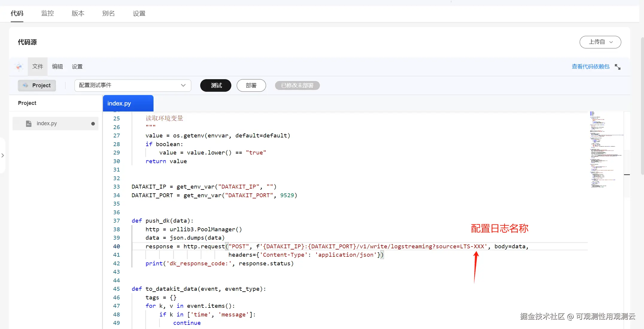644x329 pixels.
Task: Click the Project button with cube icon
Action: click(37, 85)
